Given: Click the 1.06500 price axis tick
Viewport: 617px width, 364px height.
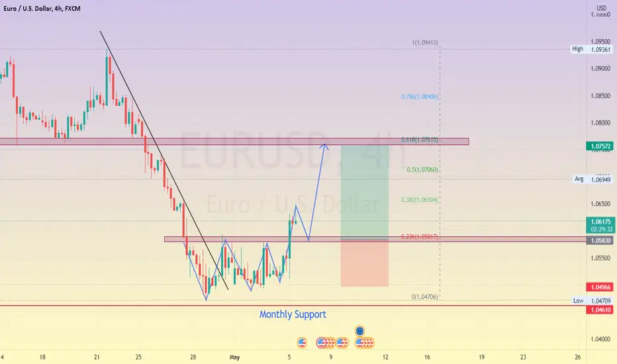Looking at the screenshot, I should [600, 204].
